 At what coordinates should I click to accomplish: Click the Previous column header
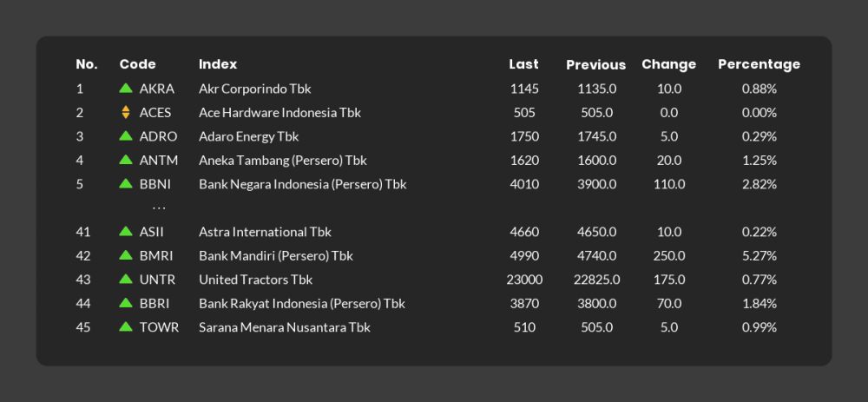[595, 65]
